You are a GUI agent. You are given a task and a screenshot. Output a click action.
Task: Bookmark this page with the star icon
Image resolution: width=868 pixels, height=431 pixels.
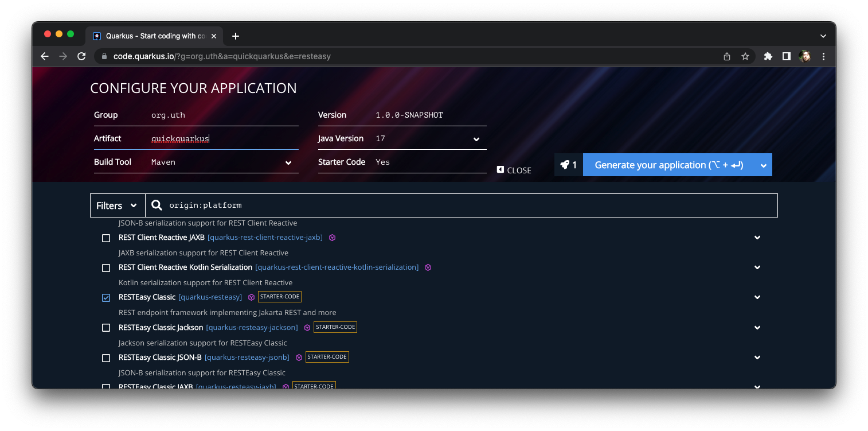pos(745,56)
